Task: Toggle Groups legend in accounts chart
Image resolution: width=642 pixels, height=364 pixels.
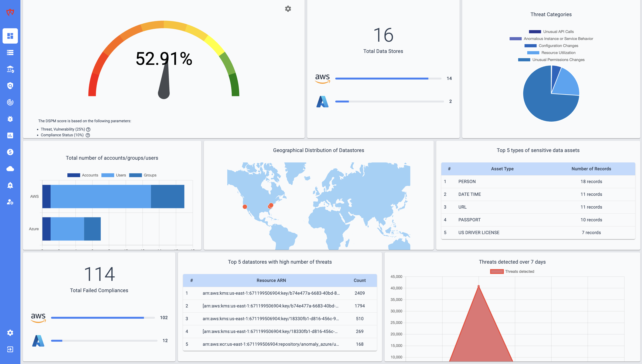Action: pos(143,175)
